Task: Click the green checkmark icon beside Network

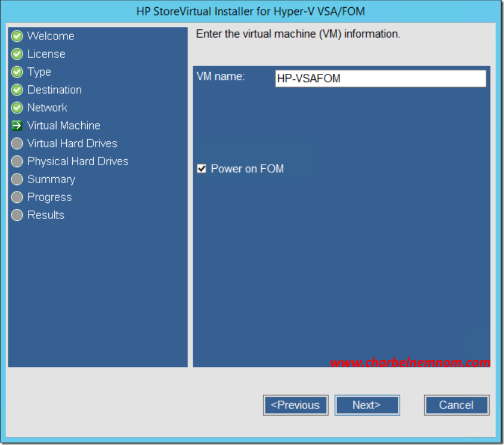Action: click(17, 108)
